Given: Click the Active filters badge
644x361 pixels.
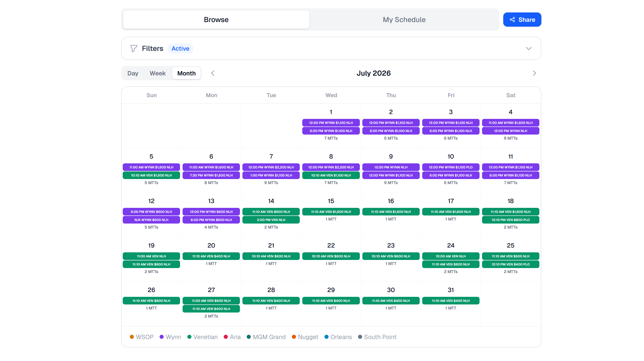Looking at the screenshot, I should (180, 48).
